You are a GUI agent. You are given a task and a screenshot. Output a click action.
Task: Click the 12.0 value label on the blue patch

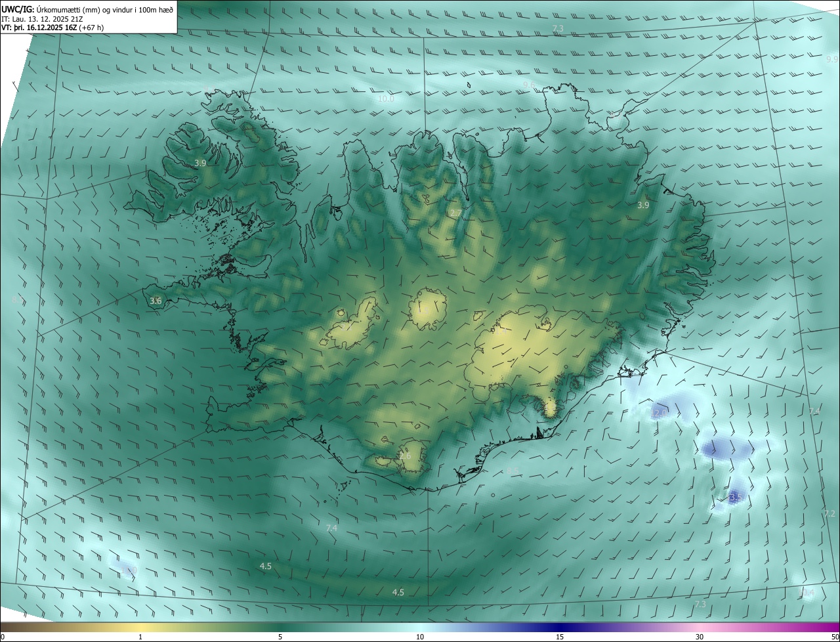click(x=660, y=413)
